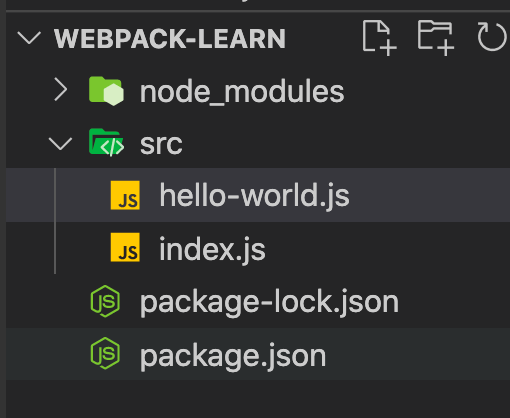The width and height of the screenshot is (510, 418).
Task: Click the Node icon beside package.json
Action: 105,353
